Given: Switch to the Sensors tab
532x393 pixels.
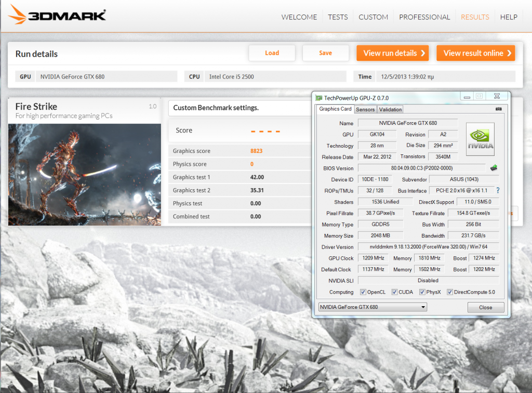Looking at the screenshot, I should click(x=365, y=110).
